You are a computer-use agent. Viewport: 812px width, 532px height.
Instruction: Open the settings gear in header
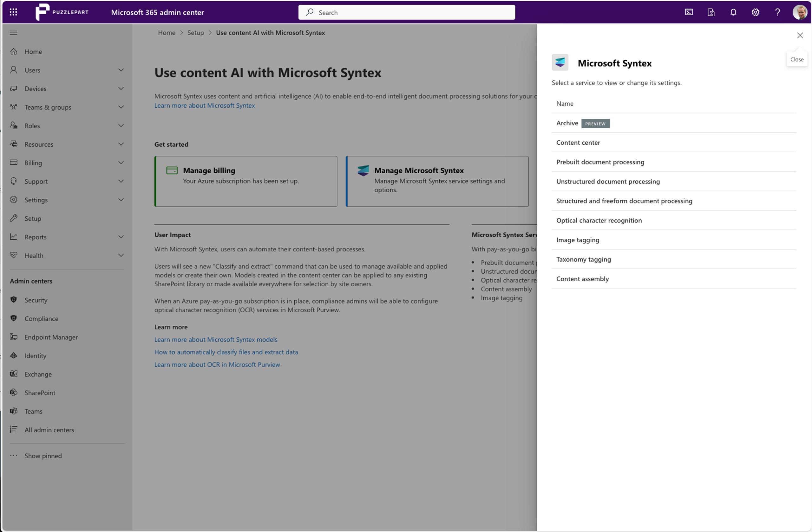(755, 12)
